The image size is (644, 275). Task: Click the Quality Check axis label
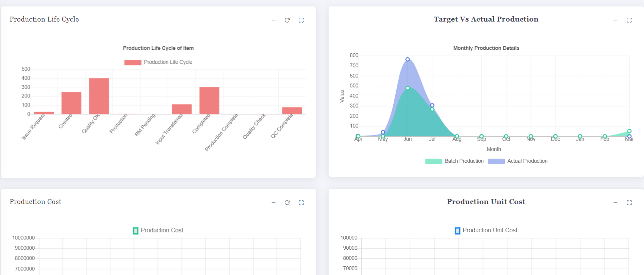[x=254, y=127]
